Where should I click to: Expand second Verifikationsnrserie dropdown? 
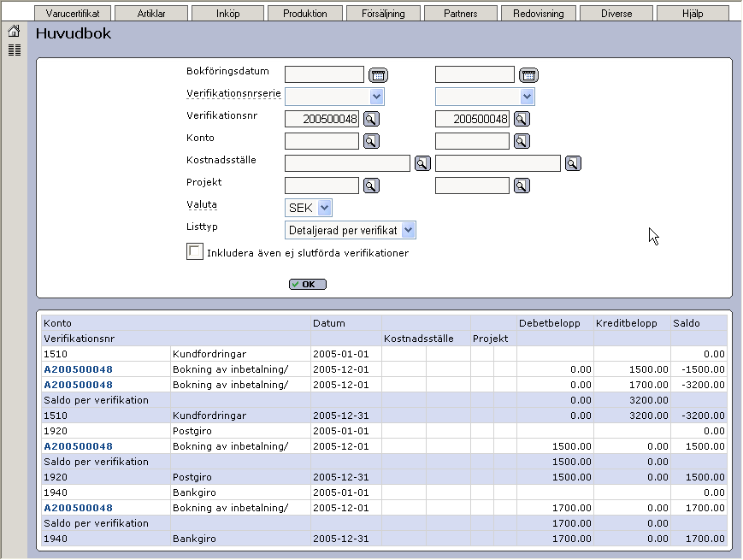527,97
